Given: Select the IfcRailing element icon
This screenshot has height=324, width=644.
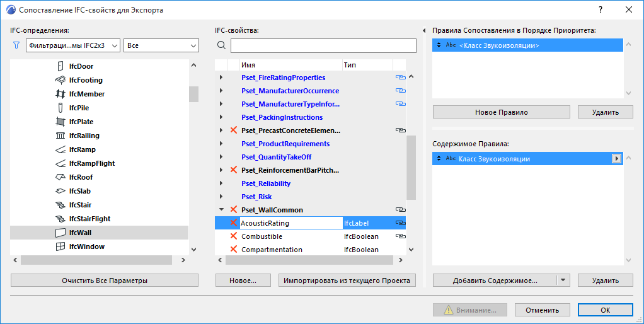Looking at the screenshot, I should click(x=60, y=136).
